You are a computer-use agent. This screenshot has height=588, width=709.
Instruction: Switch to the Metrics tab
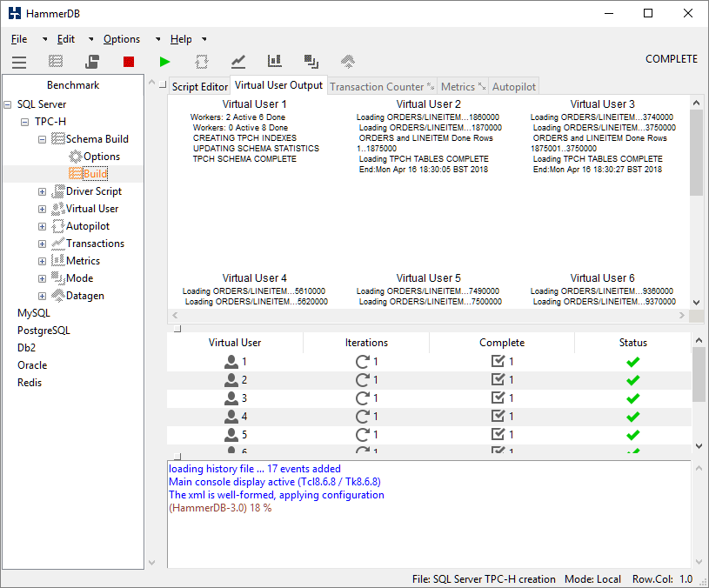(x=463, y=87)
